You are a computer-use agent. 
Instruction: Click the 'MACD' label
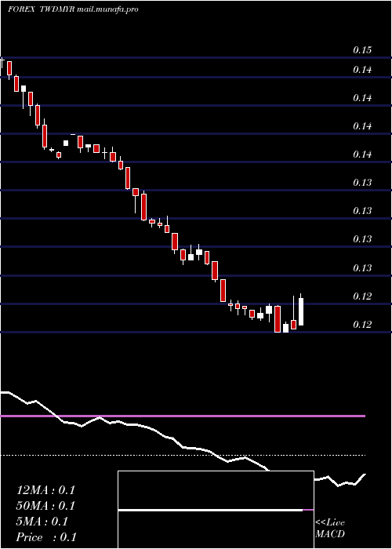(x=330, y=534)
